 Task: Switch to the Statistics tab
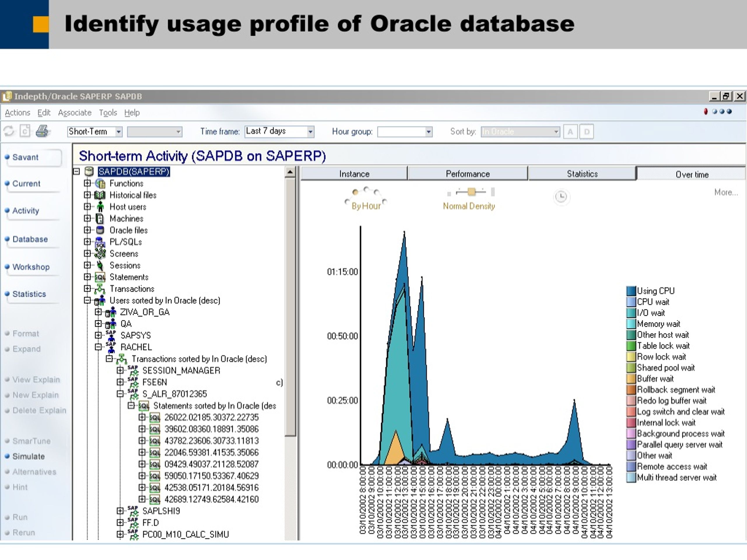(x=582, y=174)
